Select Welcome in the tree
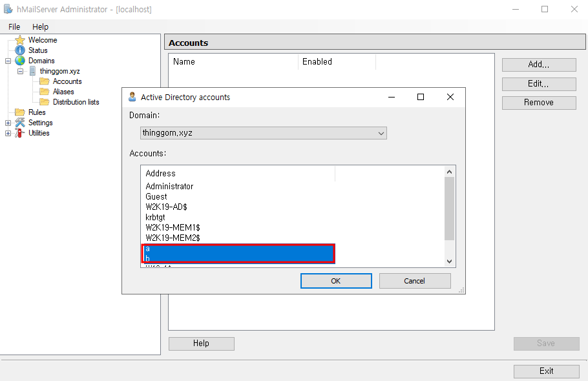This screenshot has width=588, height=381. (x=43, y=39)
